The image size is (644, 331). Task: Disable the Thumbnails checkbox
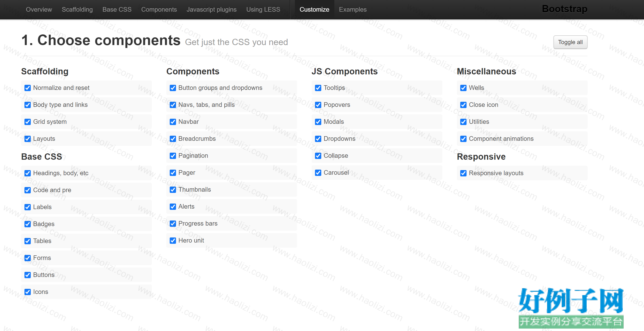[173, 190]
